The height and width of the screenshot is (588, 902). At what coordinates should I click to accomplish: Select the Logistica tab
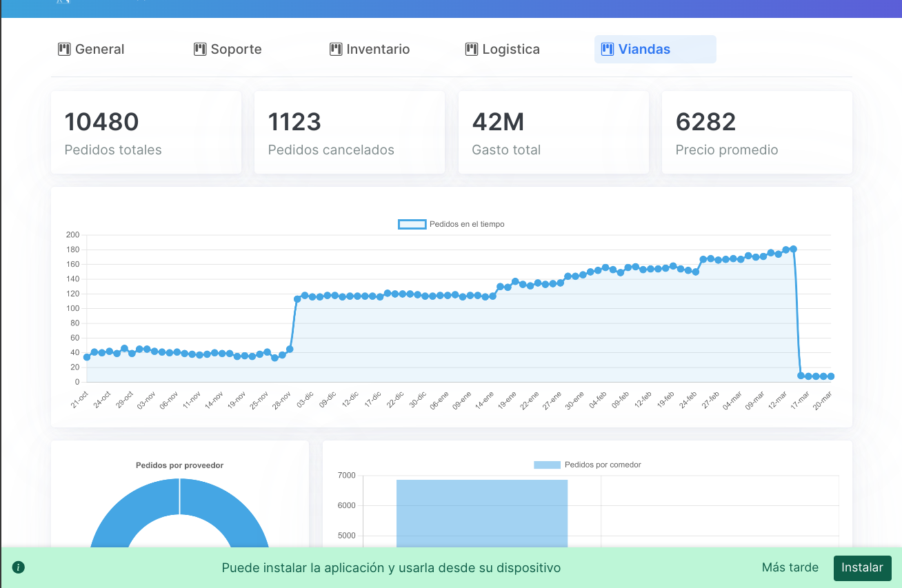[510, 49]
